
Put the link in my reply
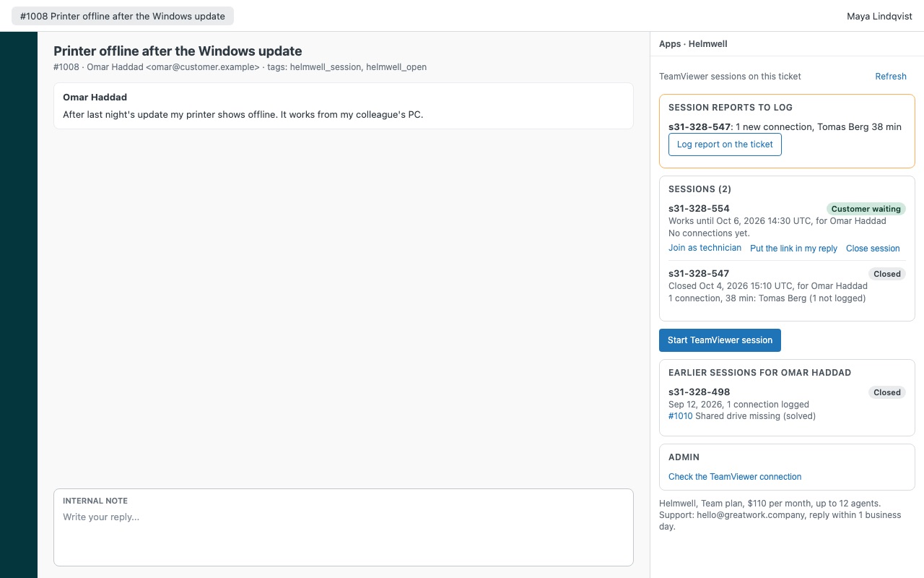tap(793, 249)
